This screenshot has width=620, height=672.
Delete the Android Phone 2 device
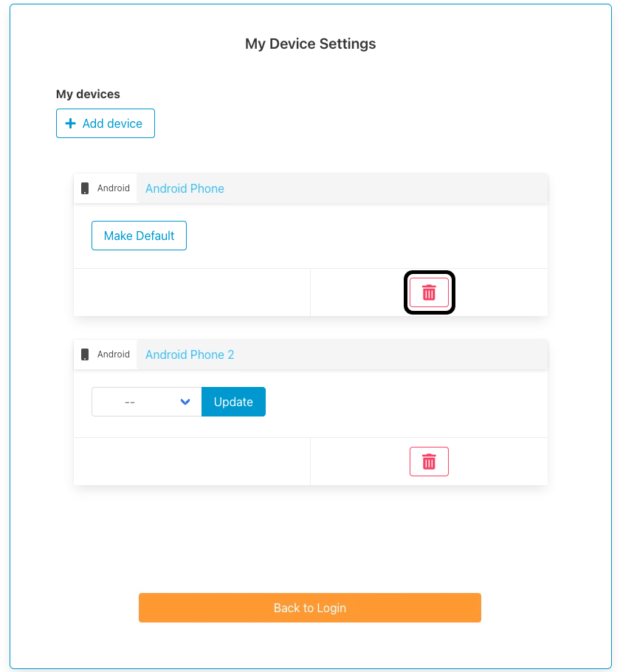pyautogui.click(x=429, y=462)
